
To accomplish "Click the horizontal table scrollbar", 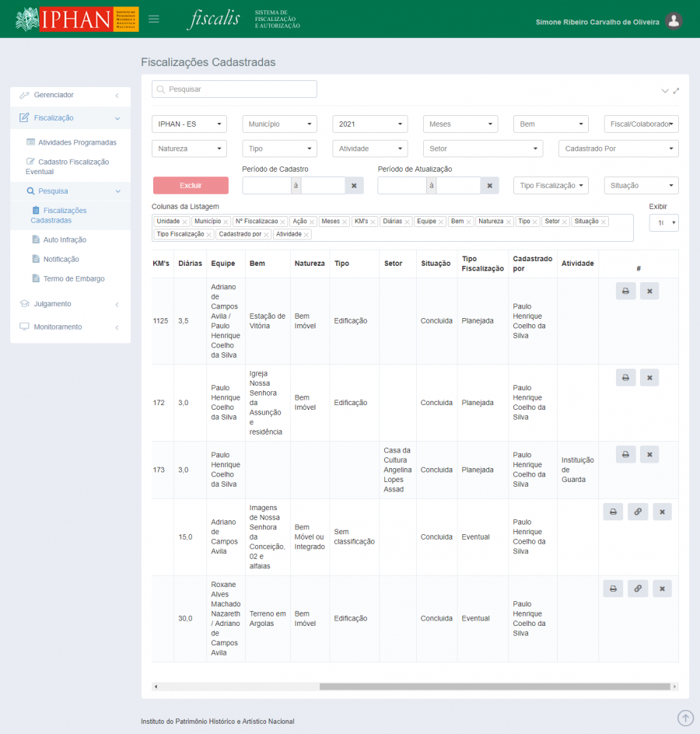I will [494, 687].
